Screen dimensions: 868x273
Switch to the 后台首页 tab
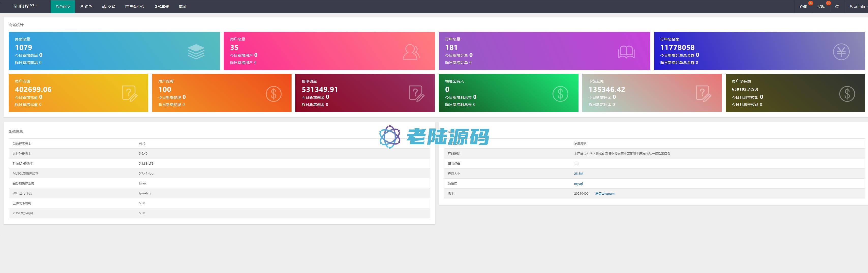tap(63, 7)
